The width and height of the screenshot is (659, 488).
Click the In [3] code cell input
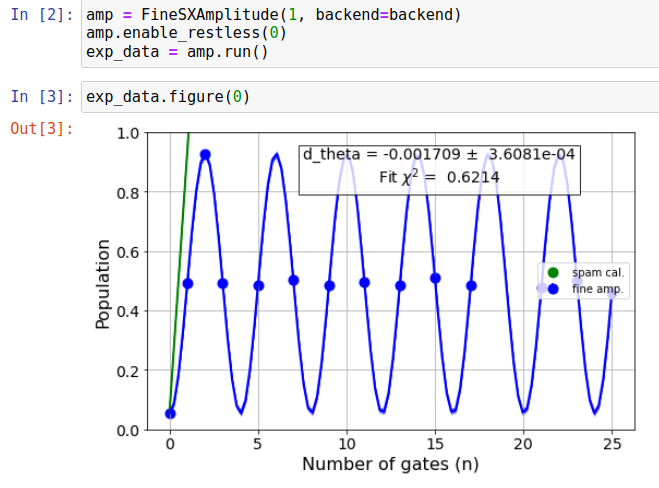point(370,97)
